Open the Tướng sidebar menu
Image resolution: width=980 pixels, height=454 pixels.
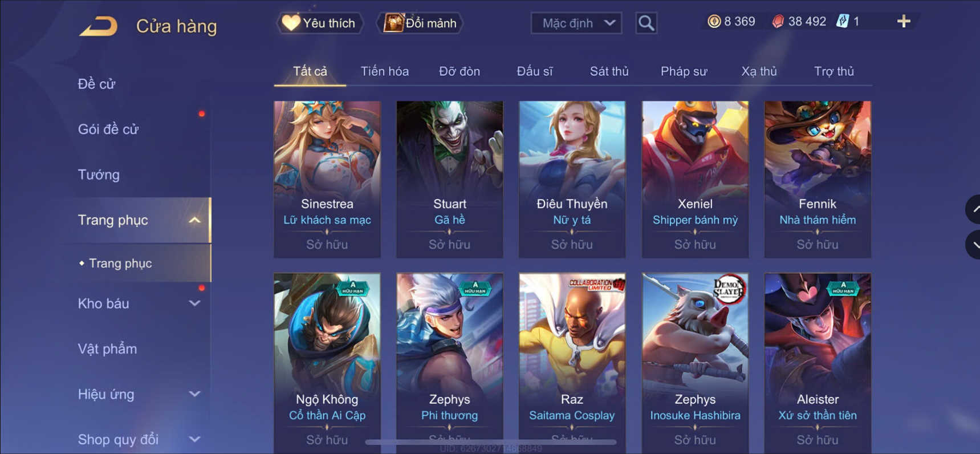[99, 175]
